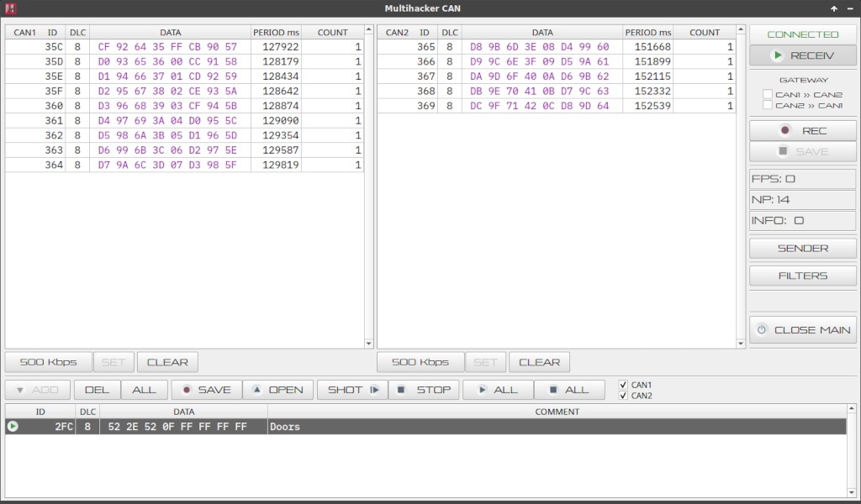
Task: Uncheck the CAN1 sender checkbox
Action: [x=622, y=385]
